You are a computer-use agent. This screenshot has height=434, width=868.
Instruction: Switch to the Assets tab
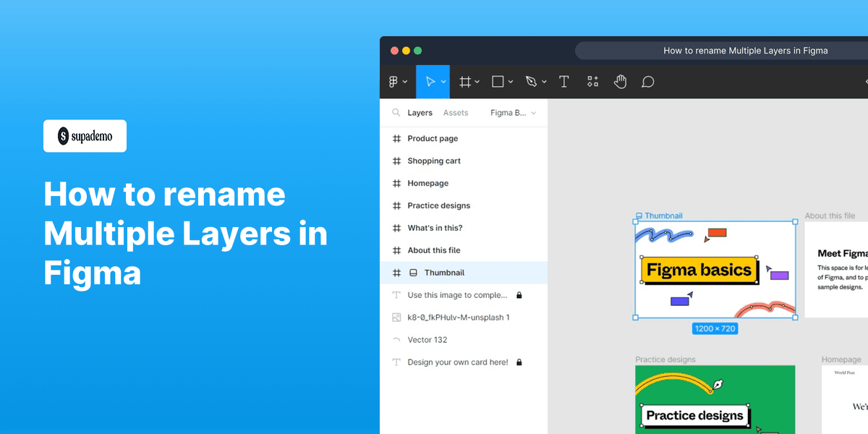click(456, 113)
